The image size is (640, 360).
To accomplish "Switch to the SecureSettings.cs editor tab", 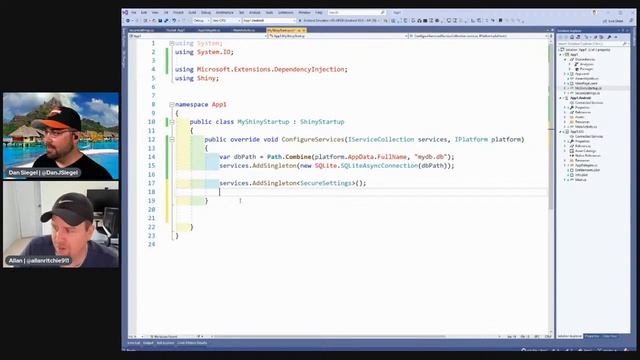I will [141, 30].
